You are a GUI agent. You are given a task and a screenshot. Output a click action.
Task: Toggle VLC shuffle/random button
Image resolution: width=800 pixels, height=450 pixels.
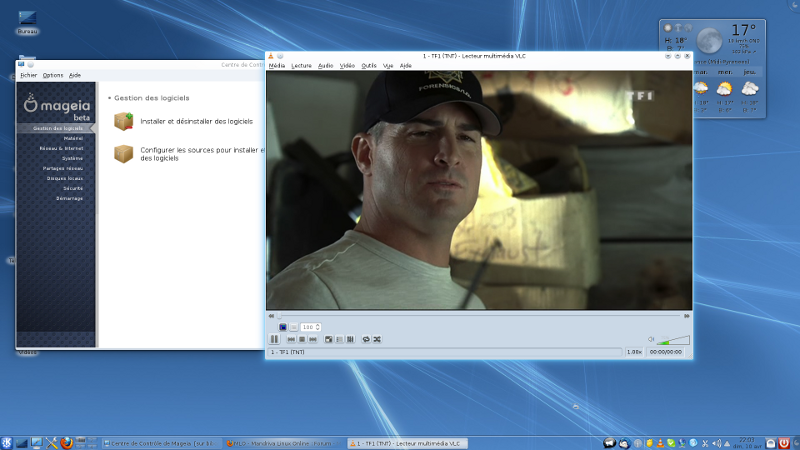(377, 339)
